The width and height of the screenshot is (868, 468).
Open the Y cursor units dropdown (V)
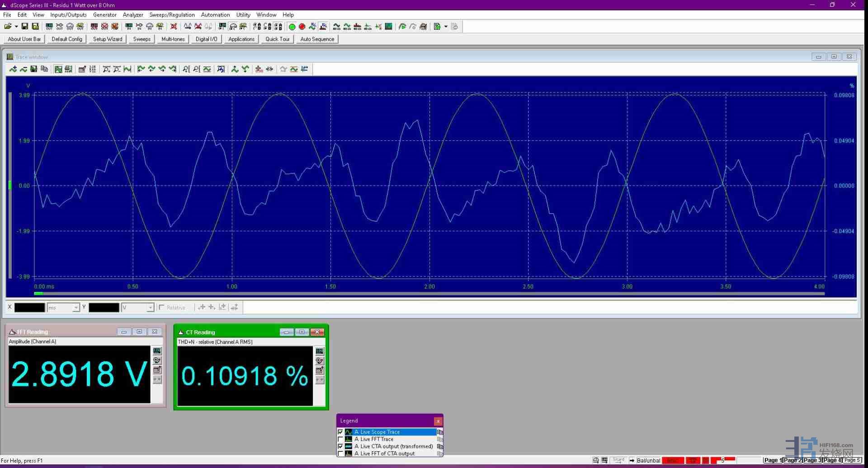pos(150,308)
